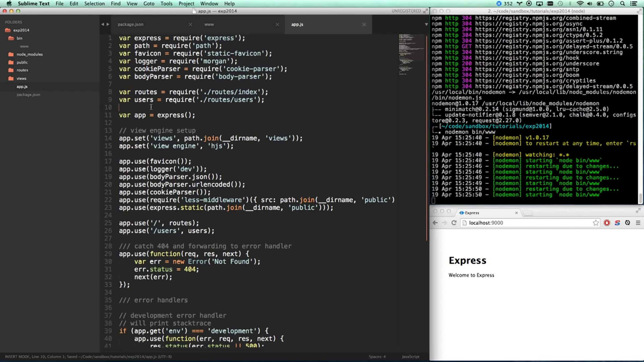This screenshot has width=644, height=362.
Task: Switch to the www tab
Action: (x=209, y=24)
